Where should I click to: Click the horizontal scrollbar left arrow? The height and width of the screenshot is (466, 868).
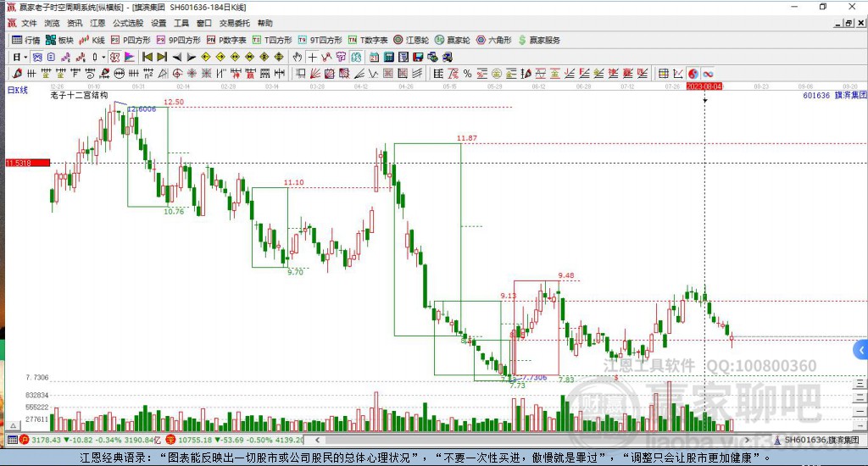click(x=317, y=440)
